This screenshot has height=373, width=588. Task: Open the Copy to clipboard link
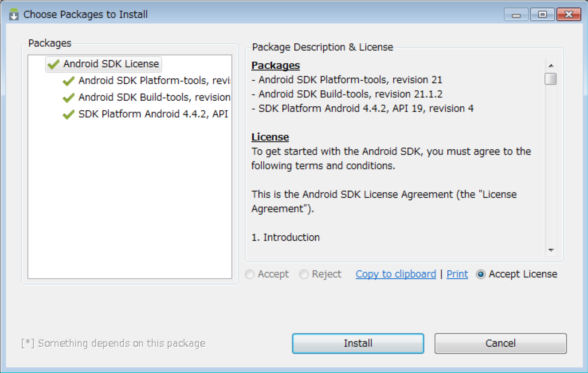[396, 274]
